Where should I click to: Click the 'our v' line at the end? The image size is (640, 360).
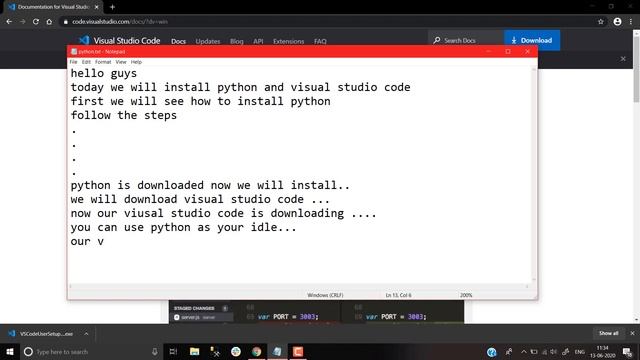point(87,242)
